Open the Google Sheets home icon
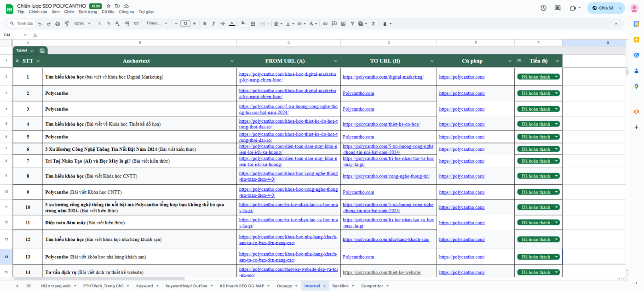644x291 pixels. 9,8
